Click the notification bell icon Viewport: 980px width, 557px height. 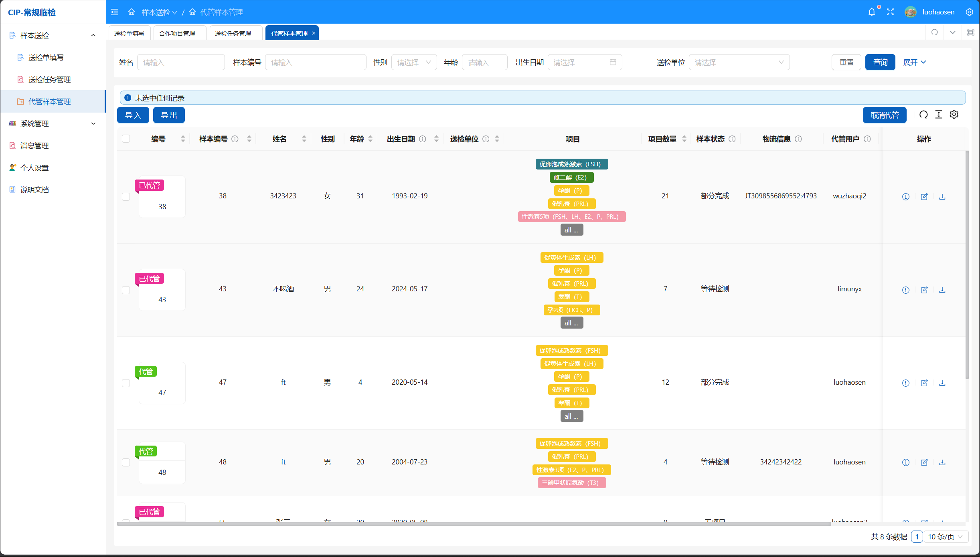click(x=872, y=12)
